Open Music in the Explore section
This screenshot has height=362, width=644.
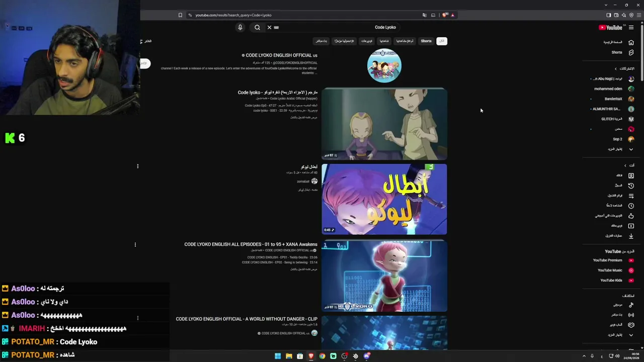[624, 305]
